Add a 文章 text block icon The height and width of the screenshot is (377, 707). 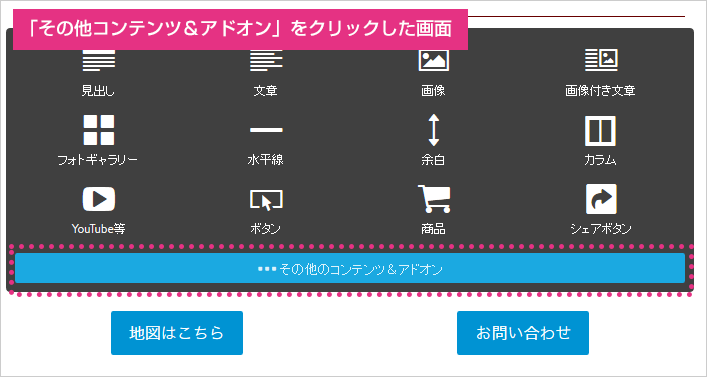click(266, 60)
